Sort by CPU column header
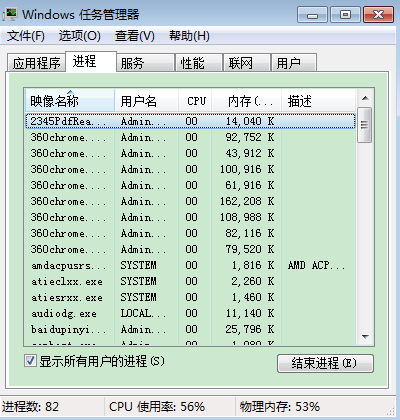The image size is (400, 420). pyautogui.click(x=195, y=100)
